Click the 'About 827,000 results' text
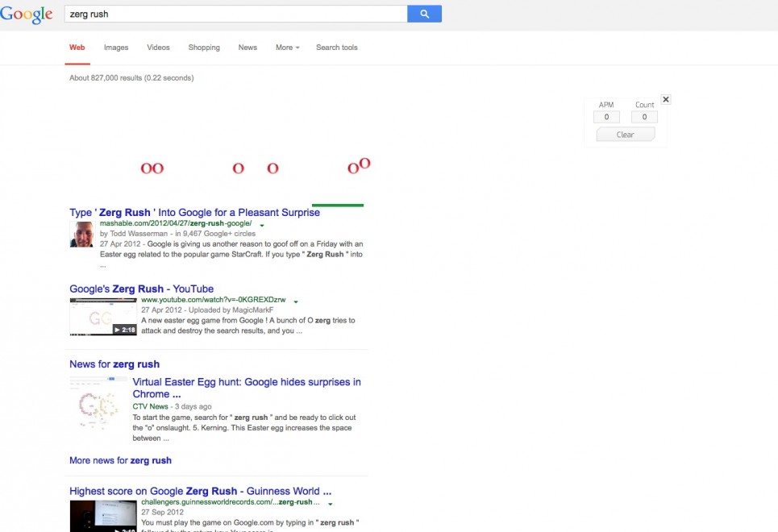 point(131,78)
